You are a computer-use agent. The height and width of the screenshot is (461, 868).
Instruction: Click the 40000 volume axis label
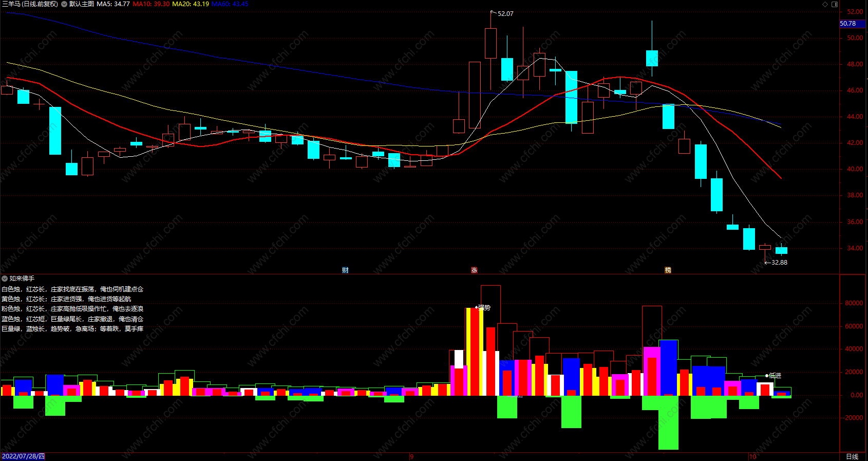854,349
